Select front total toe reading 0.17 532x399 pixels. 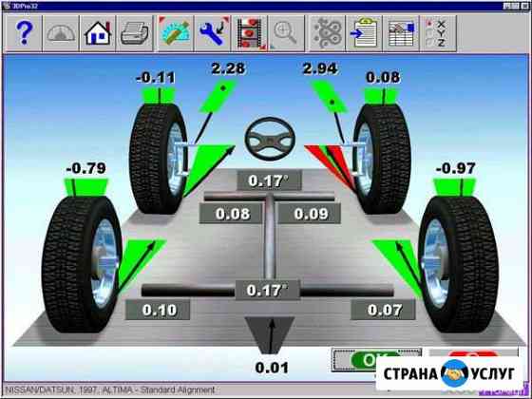(269, 180)
